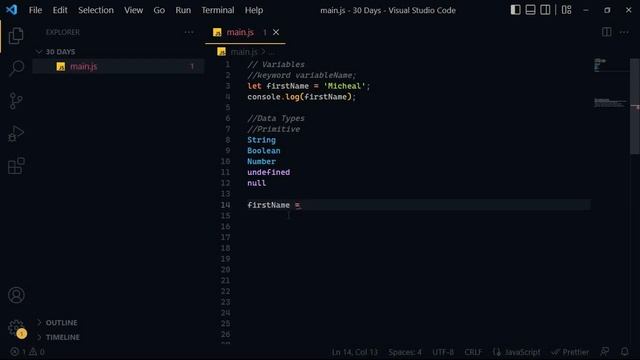Click line number 20 in the gutter
This screenshot has width=640, height=360.
tap(225, 269)
